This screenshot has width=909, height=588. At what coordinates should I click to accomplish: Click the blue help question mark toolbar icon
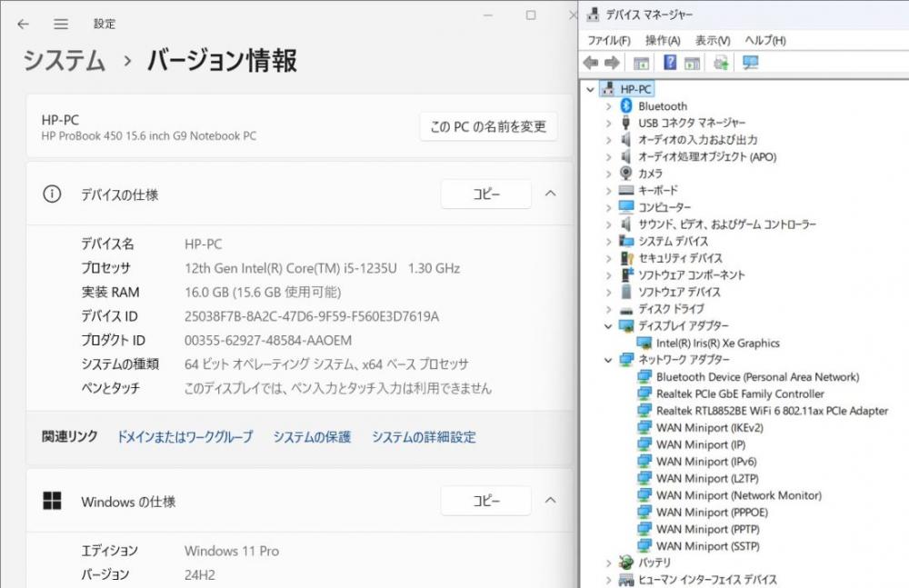point(670,62)
